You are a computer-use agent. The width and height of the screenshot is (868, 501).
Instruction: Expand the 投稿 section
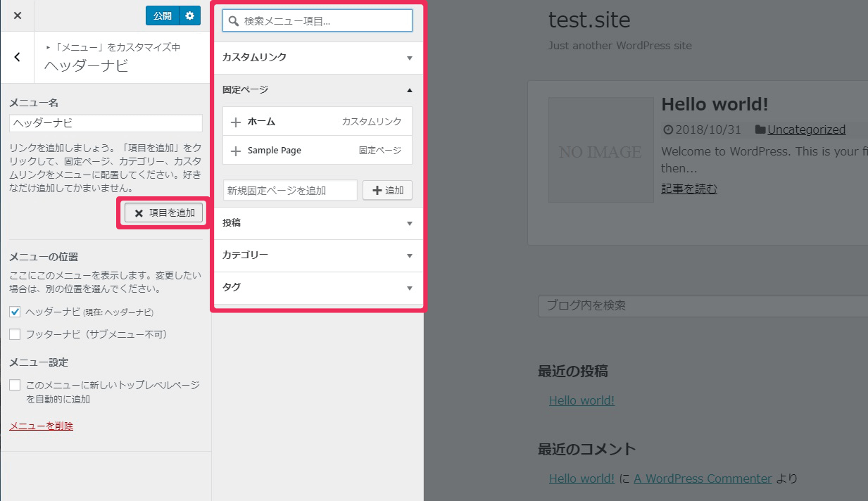(410, 223)
